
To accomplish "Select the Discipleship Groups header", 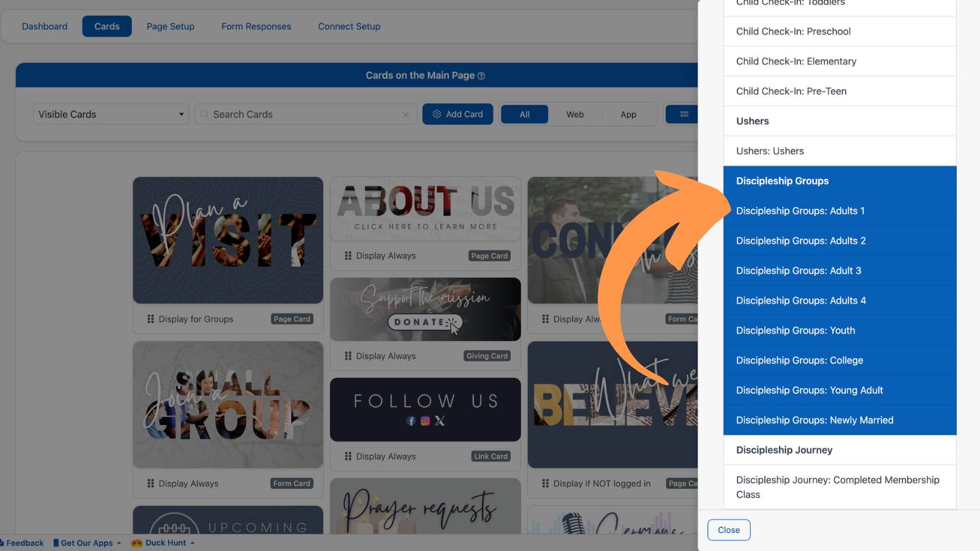I will tap(840, 181).
